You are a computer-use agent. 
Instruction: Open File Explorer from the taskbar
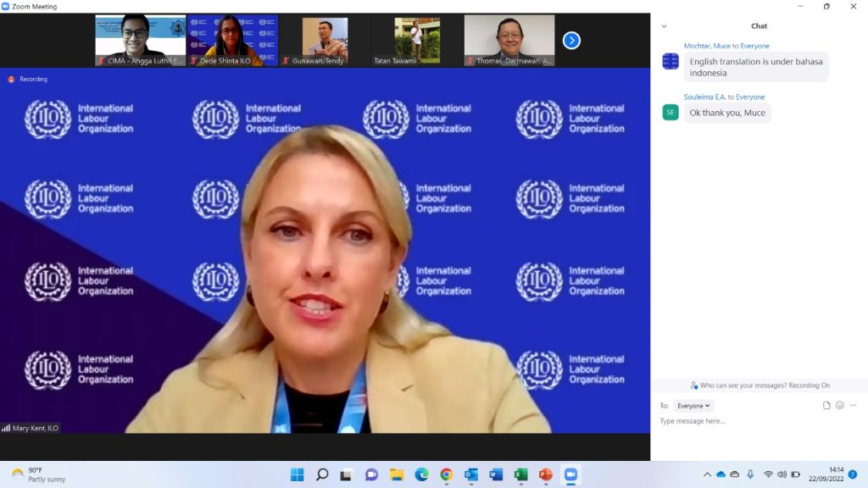pos(397,474)
